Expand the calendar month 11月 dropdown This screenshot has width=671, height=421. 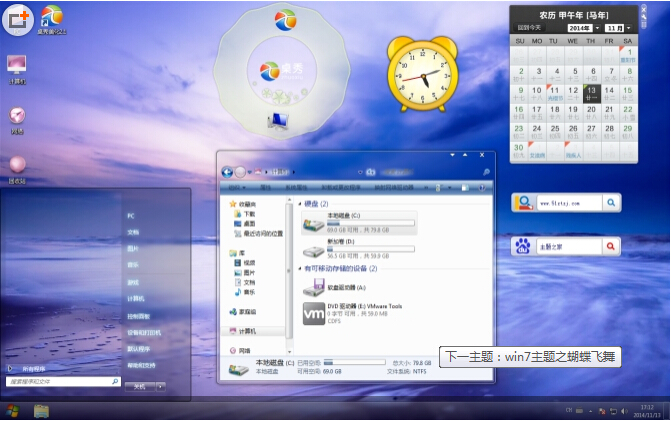coord(628,28)
